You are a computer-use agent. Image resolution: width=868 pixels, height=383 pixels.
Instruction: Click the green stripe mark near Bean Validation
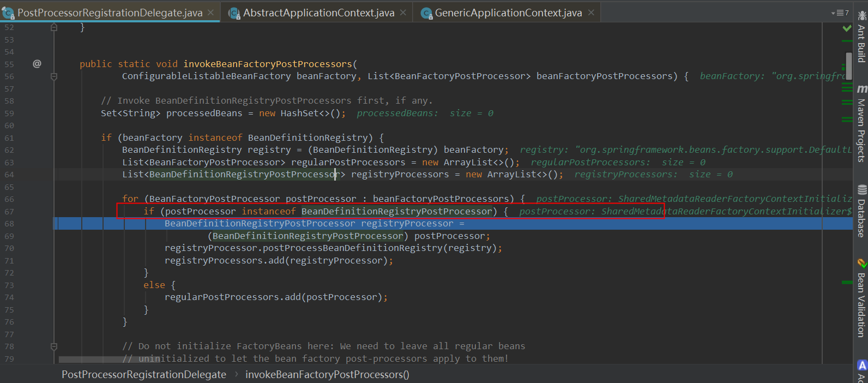(847, 283)
